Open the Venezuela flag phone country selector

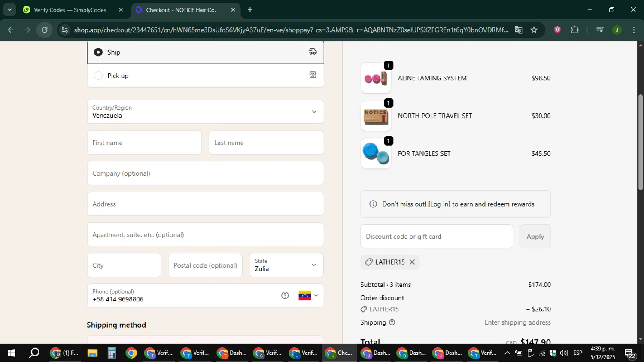(308, 295)
